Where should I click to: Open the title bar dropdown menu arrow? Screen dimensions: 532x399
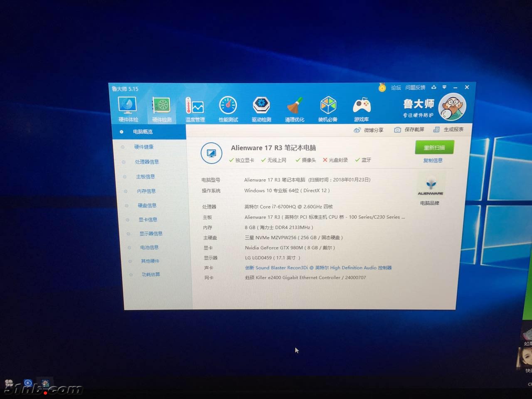click(x=444, y=87)
